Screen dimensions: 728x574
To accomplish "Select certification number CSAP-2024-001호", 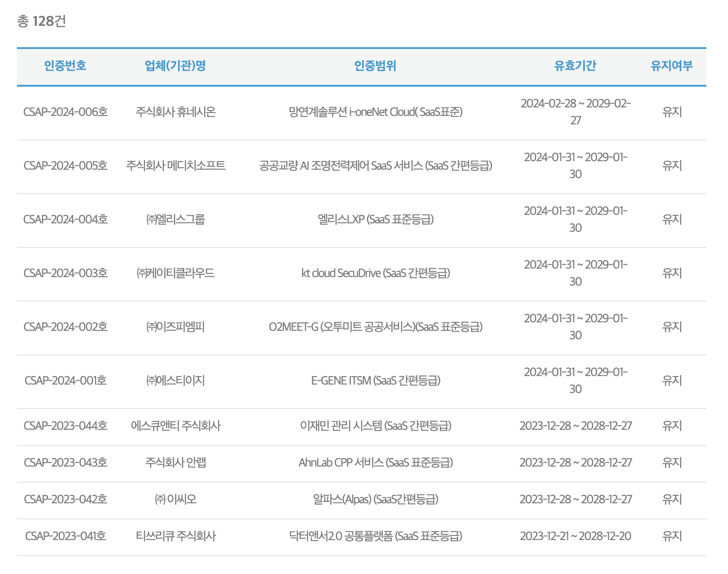I will coord(65,380).
